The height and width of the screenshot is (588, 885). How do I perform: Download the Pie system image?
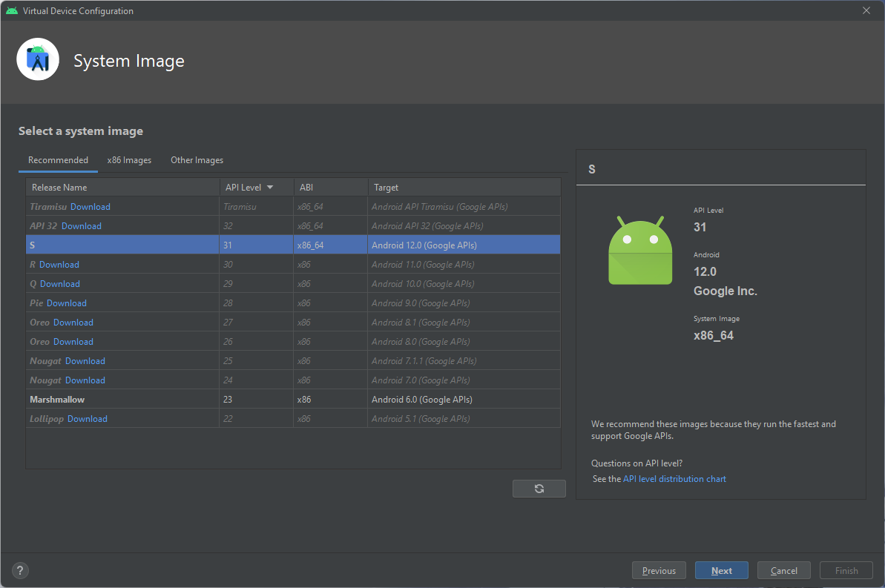67,303
